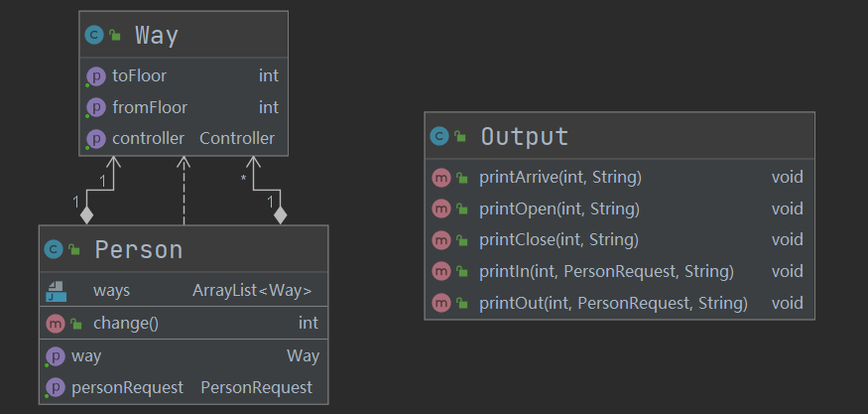Click the Controller type label
Screen dimensions: 868x414
pos(237,139)
